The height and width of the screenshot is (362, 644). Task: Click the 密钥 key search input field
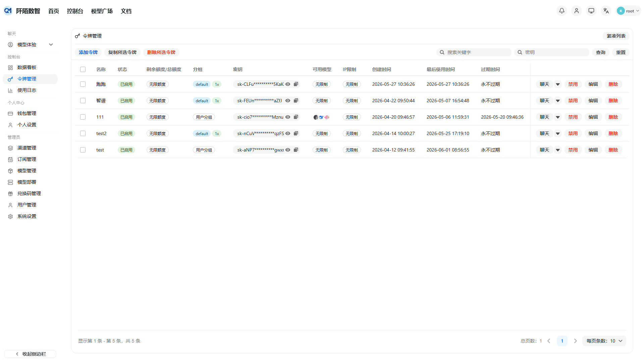tap(552, 52)
